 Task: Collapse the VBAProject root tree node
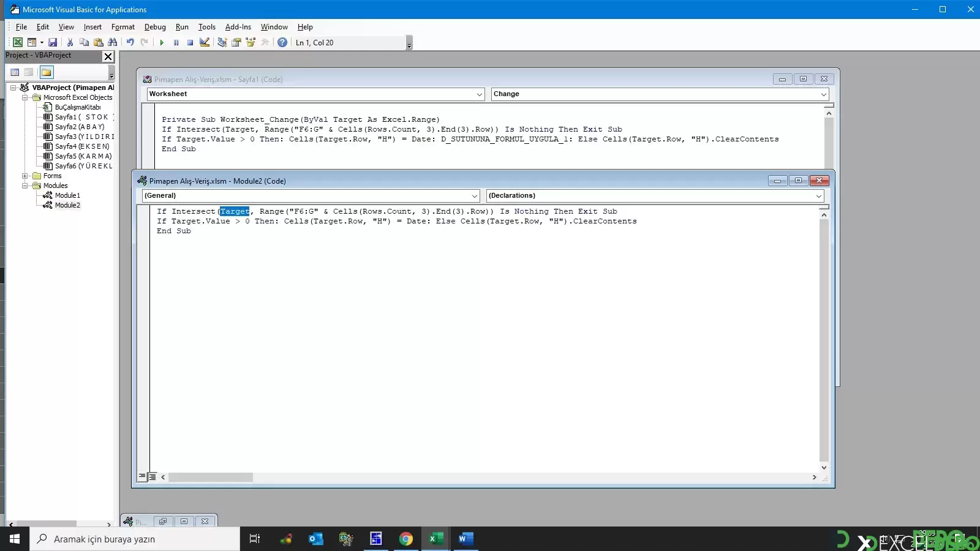[x=13, y=88]
